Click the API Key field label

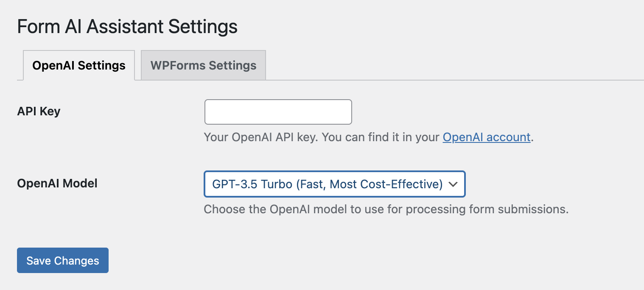pyautogui.click(x=39, y=112)
